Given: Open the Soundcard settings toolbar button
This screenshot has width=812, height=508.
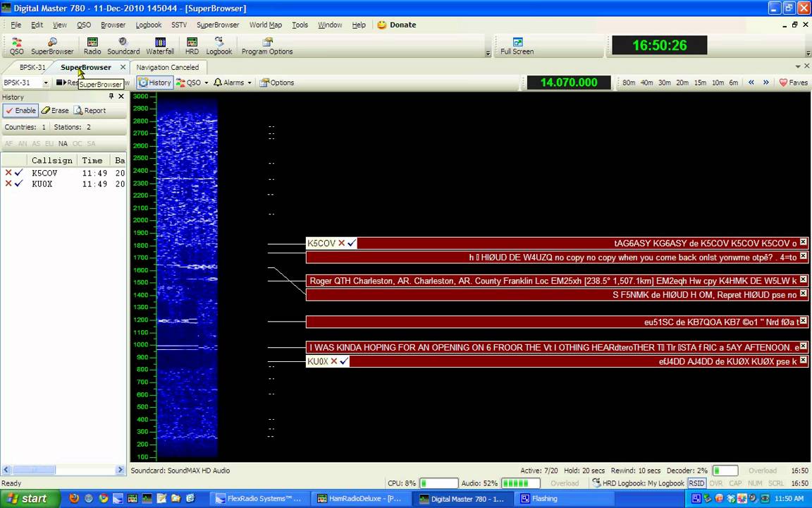Looking at the screenshot, I should click(x=123, y=46).
